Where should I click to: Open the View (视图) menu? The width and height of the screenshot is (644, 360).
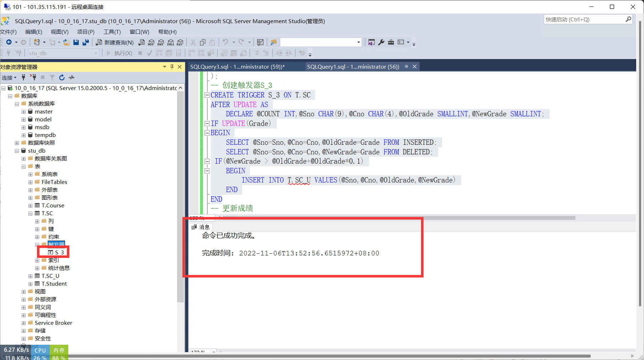coord(59,32)
